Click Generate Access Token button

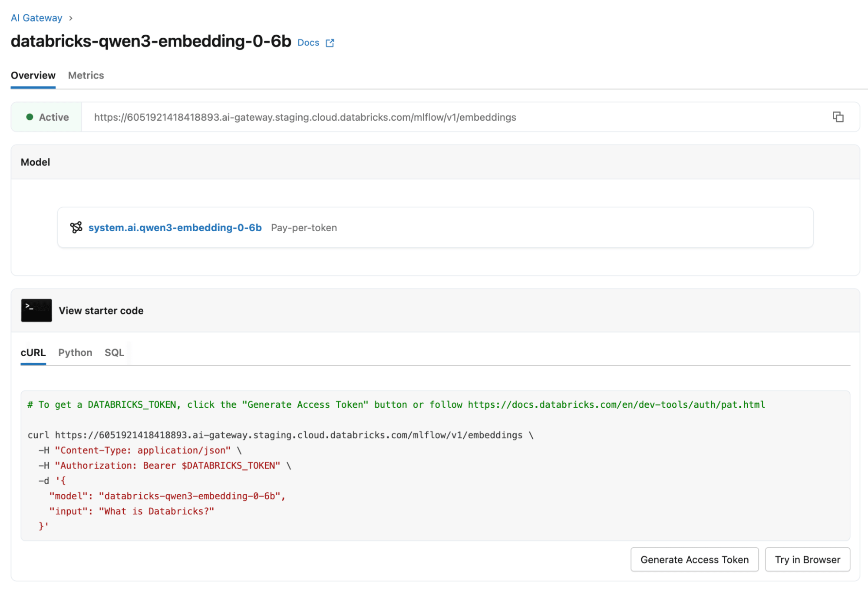click(694, 560)
